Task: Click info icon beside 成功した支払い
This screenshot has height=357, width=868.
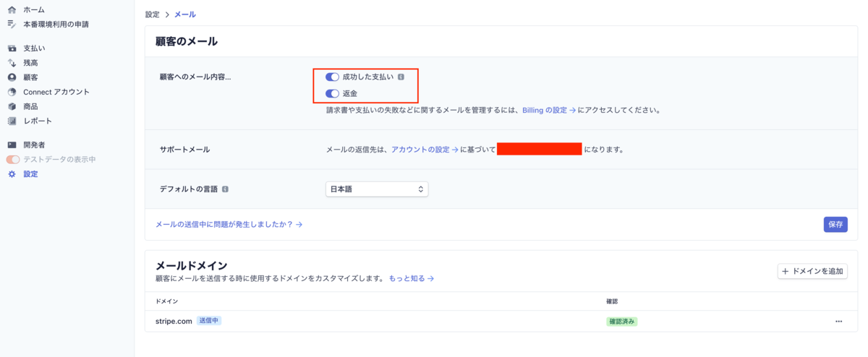Action: point(401,77)
